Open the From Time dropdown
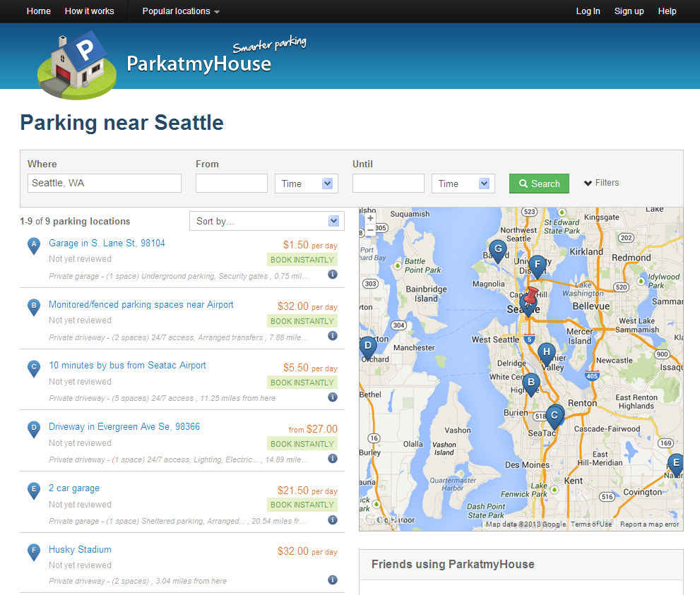The image size is (700, 595). (x=307, y=184)
